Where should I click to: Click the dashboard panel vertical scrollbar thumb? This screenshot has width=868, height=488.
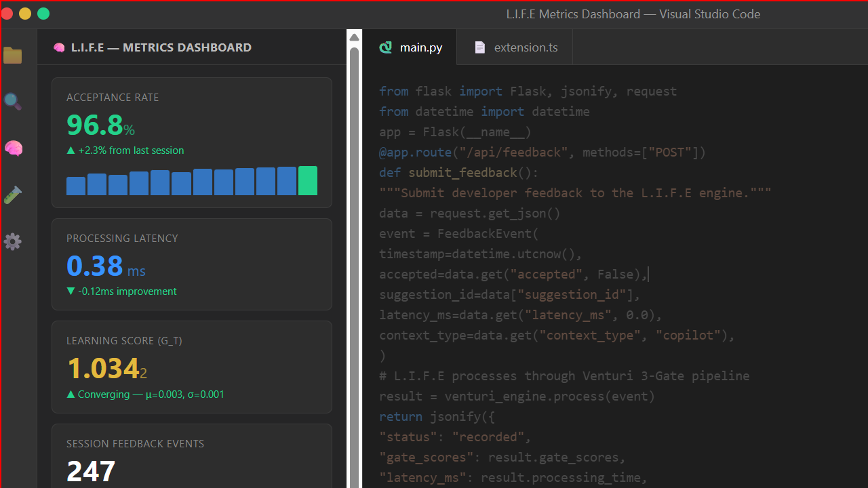pyautogui.click(x=354, y=268)
